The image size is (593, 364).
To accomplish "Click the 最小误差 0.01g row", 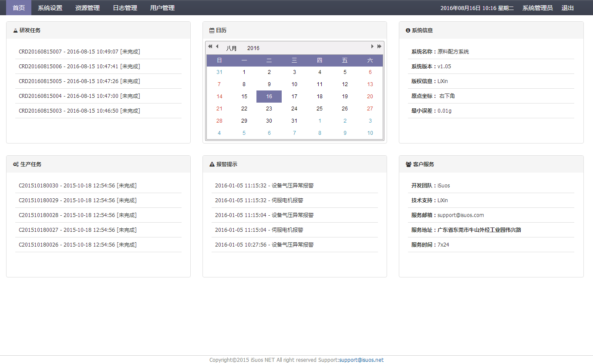I will tap(491, 111).
